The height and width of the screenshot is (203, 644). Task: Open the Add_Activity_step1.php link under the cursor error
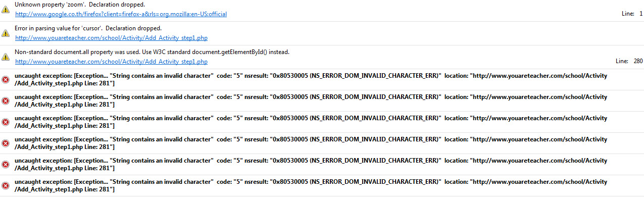[112, 38]
